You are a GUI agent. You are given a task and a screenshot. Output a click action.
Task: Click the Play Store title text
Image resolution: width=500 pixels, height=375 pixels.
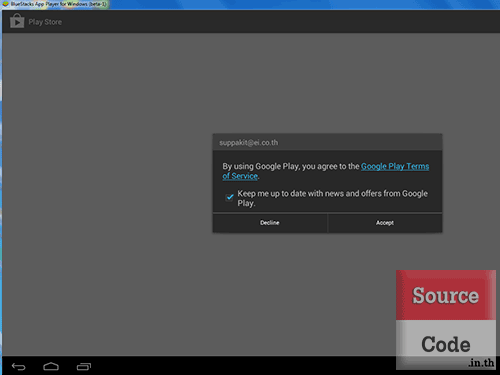(x=45, y=22)
